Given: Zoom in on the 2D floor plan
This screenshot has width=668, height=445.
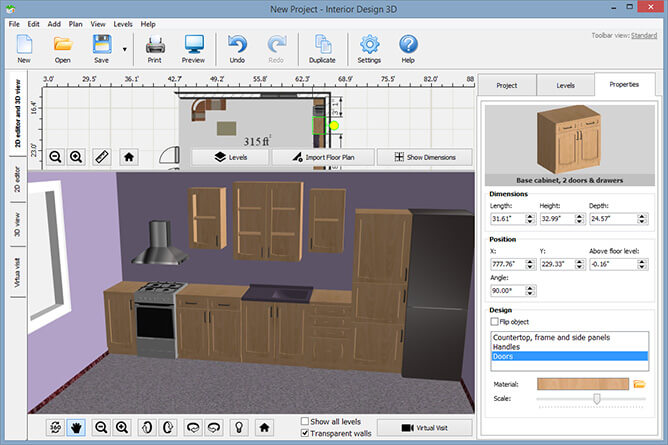Looking at the screenshot, I should point(77,157).
